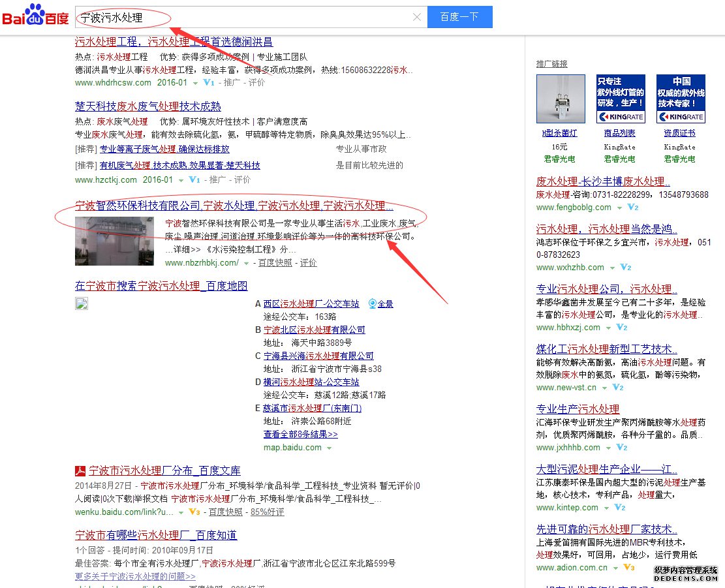Click V2 badge next to www.kintep.com

pos(620,508)
